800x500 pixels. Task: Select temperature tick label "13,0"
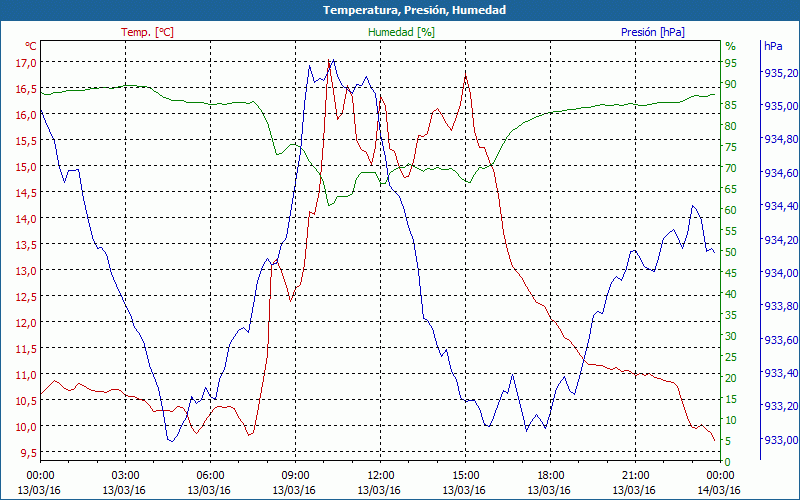26,271
